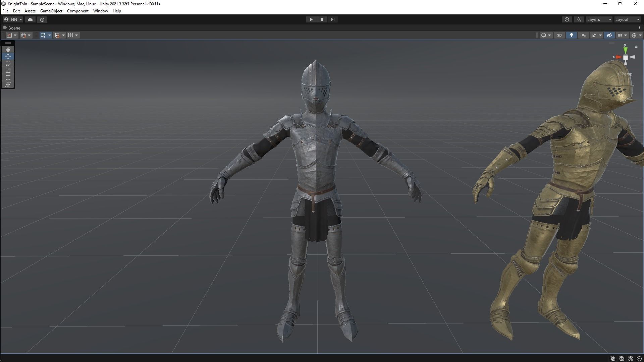Viewport: 644px width, 362px height.
Task: Open the Layout dropdown
Action: point(627,19)
